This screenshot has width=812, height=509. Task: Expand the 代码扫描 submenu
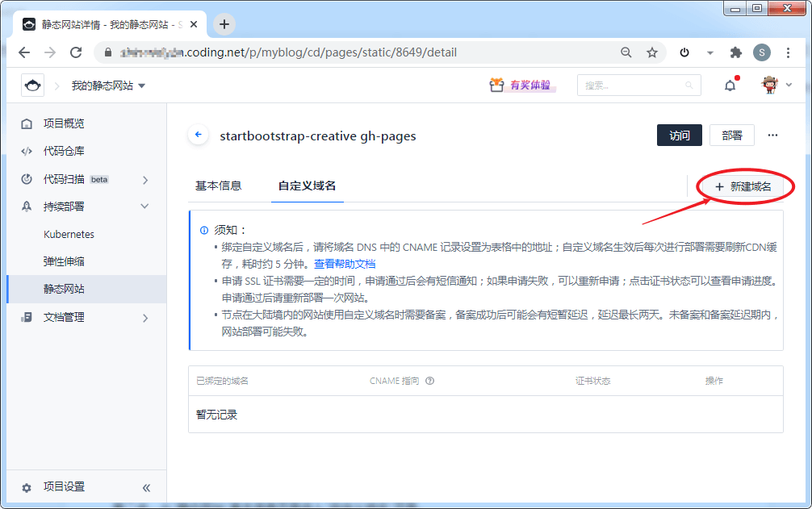(x=145, y=180)
